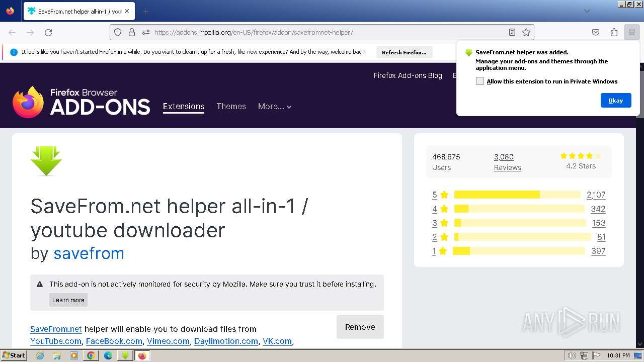The height and width of the screenshot is (362, 644).
Task: Click Learn more about security monitoring
Action: tap(68, 300)
